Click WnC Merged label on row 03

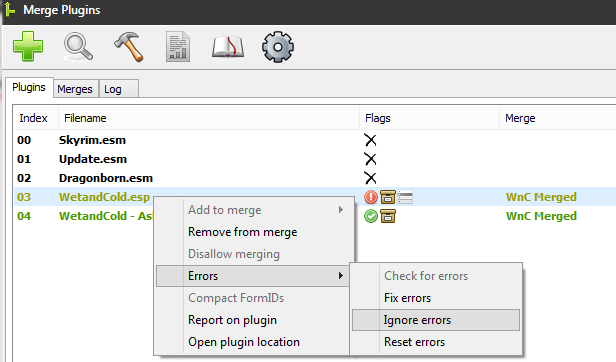click(541, 197)
